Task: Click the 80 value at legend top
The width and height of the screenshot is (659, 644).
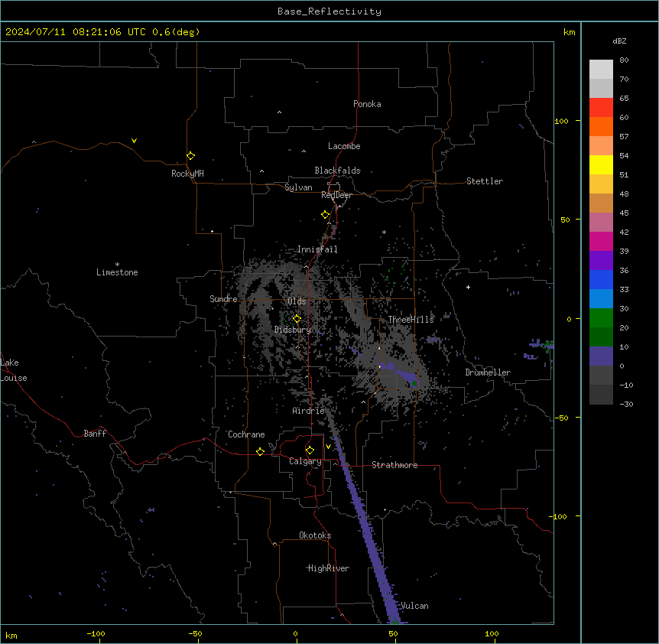Action: click(x=624, y=60)
